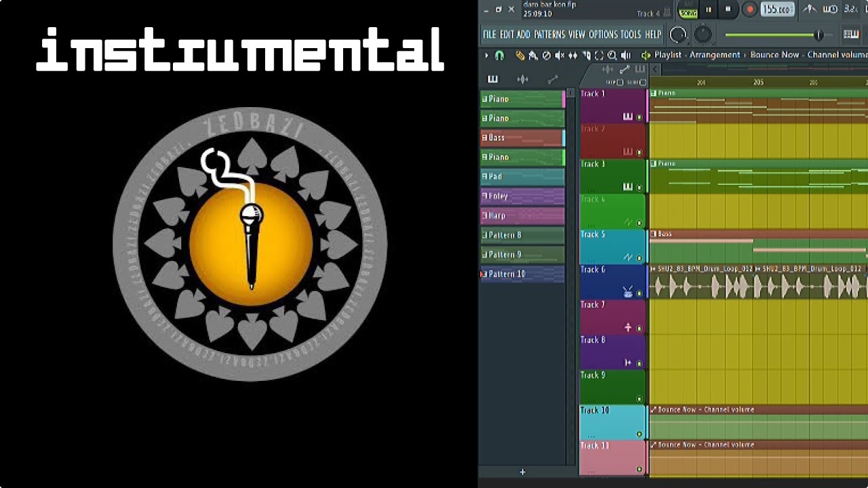This screenshot has width=868, height=488.
Task: Mute Track 11 via its green dot
Action: click(639, 469)
